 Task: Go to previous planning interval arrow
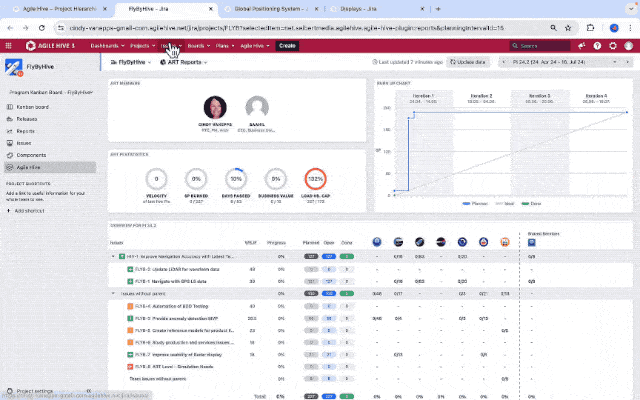point(503,62)
